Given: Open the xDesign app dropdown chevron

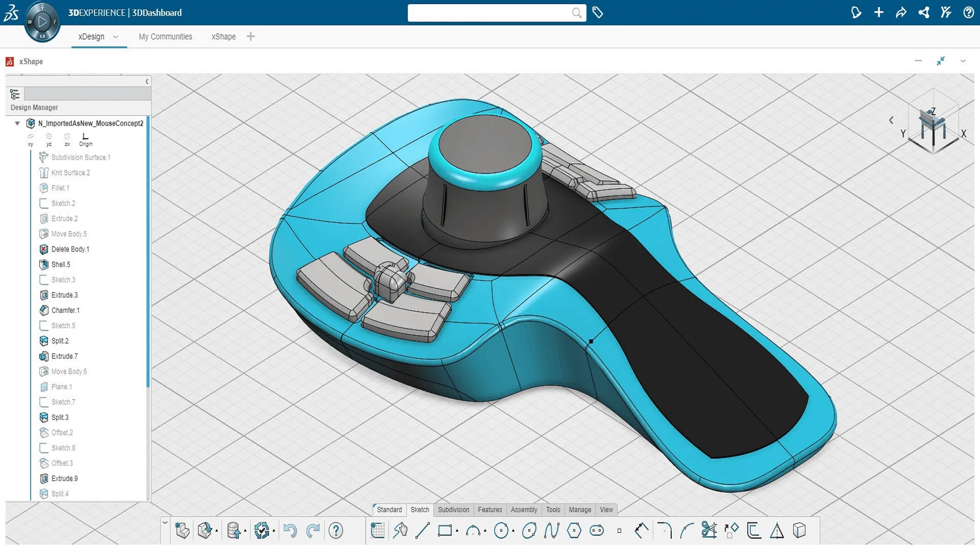Looking at the screenshot, I should click(x=116, y=37).
